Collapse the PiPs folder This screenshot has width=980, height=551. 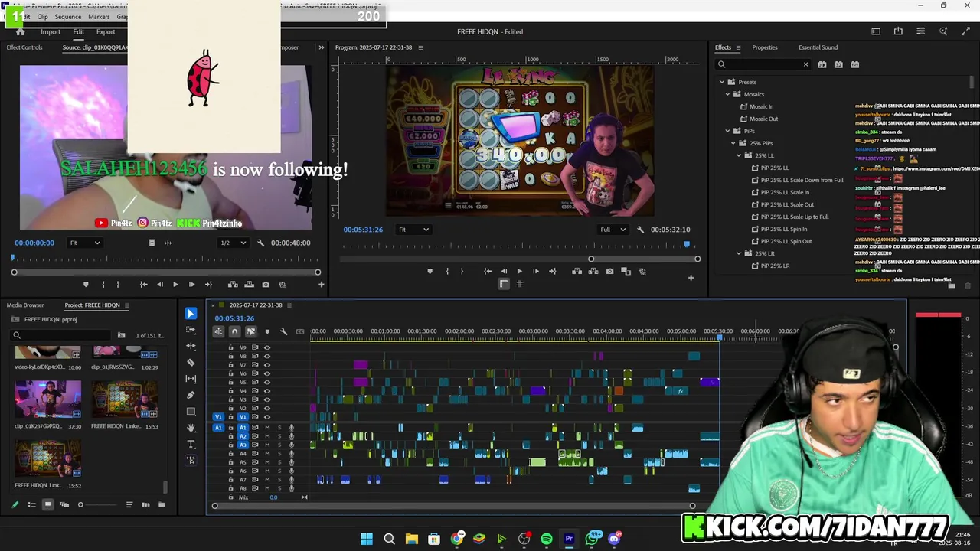[727, 131]
